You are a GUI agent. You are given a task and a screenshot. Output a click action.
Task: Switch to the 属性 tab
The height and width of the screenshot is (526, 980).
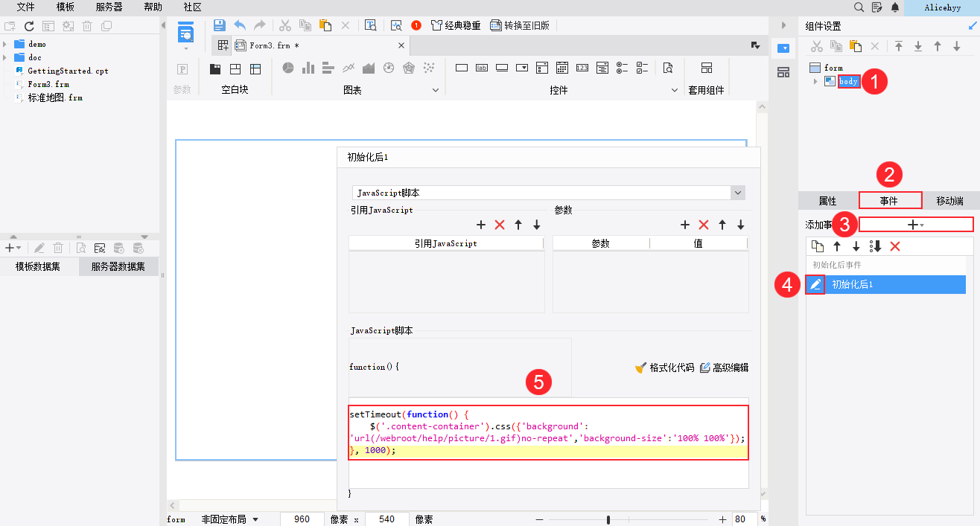(x=827, y=201)
